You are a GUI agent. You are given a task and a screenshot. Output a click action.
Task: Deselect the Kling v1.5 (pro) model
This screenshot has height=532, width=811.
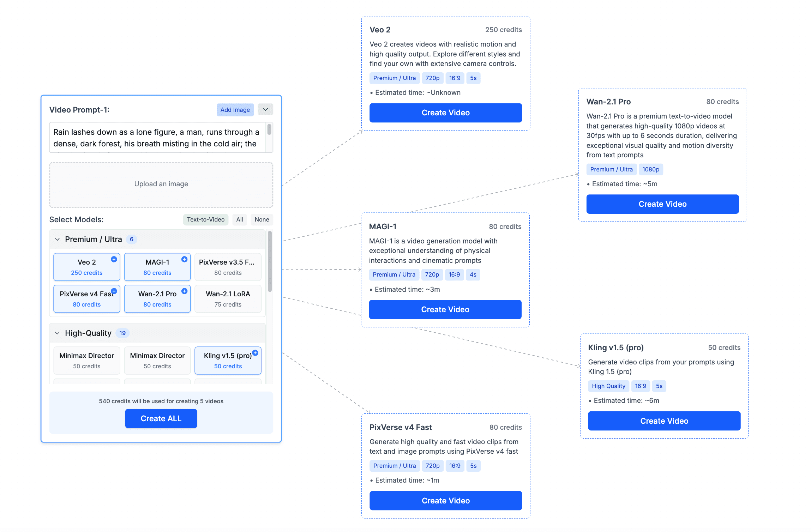point(228,361)
